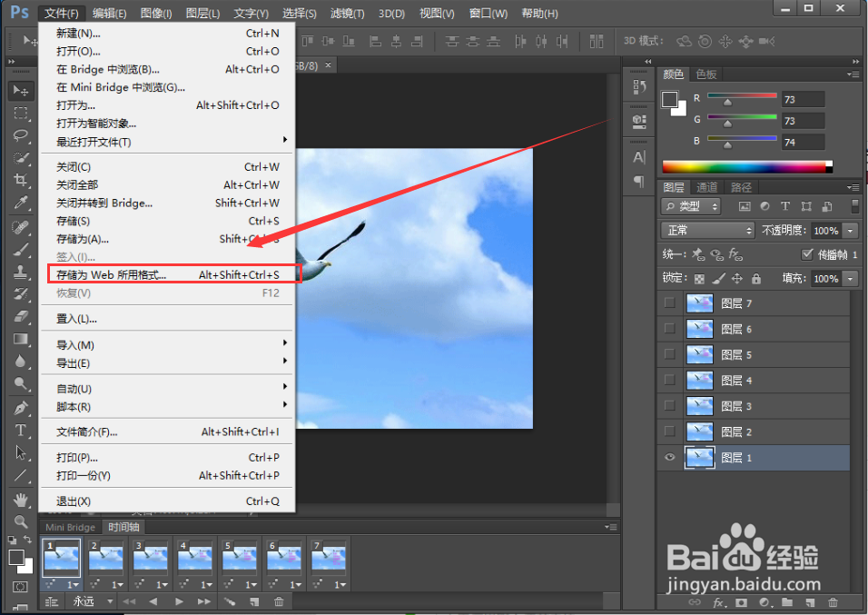Toggle the 传播帧 1 checkbox
The height and width of the screenshot is (615, 868).
[807, 253]
